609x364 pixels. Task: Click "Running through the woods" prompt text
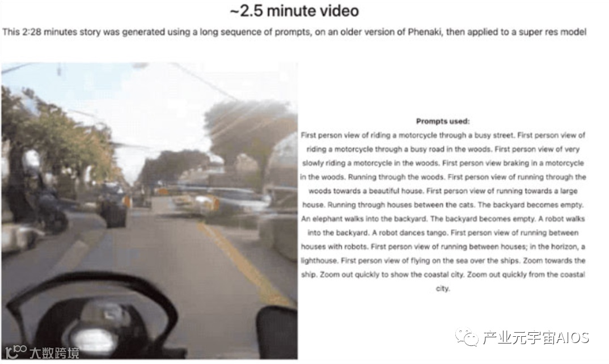click(x=395, y=177)
